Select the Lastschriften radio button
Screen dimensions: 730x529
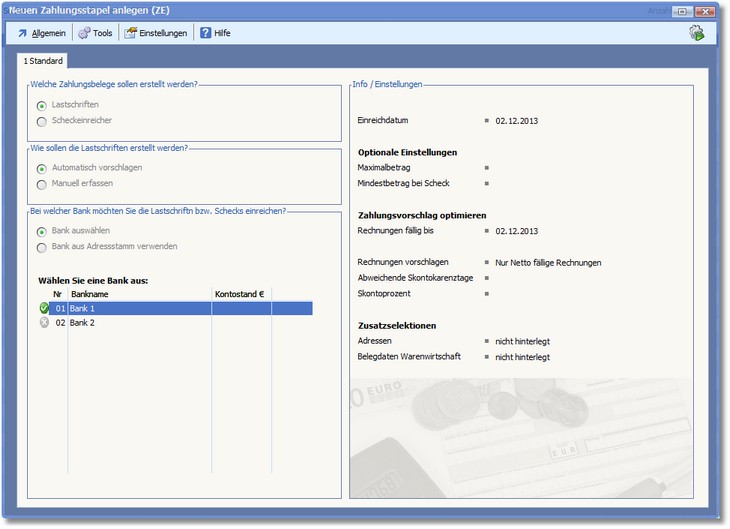click(42, 105)
